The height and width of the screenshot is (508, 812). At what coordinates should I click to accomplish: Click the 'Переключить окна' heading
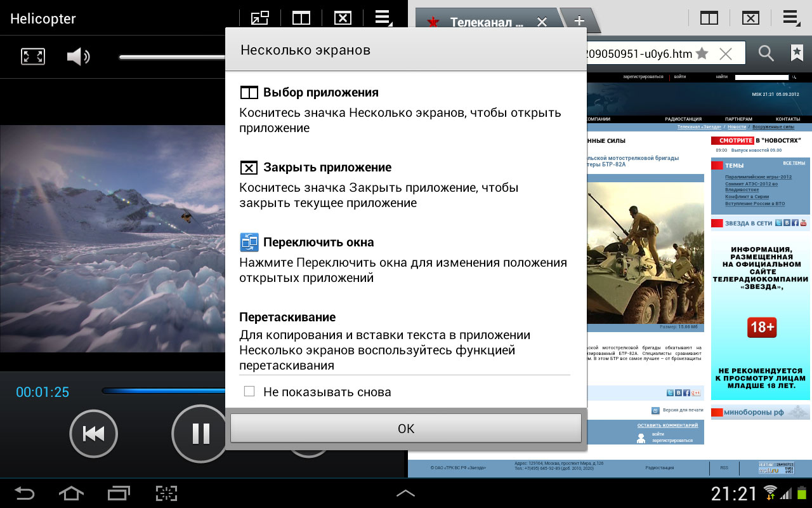pyautogui.click(x=318, y=243)
